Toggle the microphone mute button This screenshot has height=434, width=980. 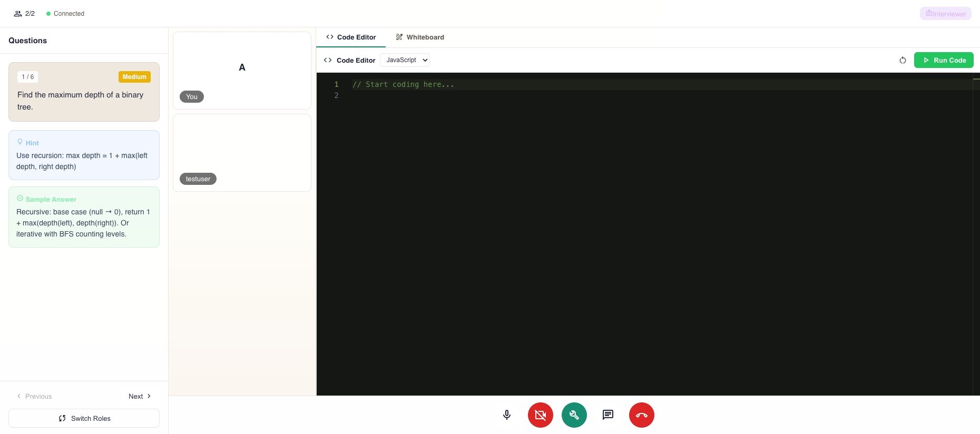(507, 415)
